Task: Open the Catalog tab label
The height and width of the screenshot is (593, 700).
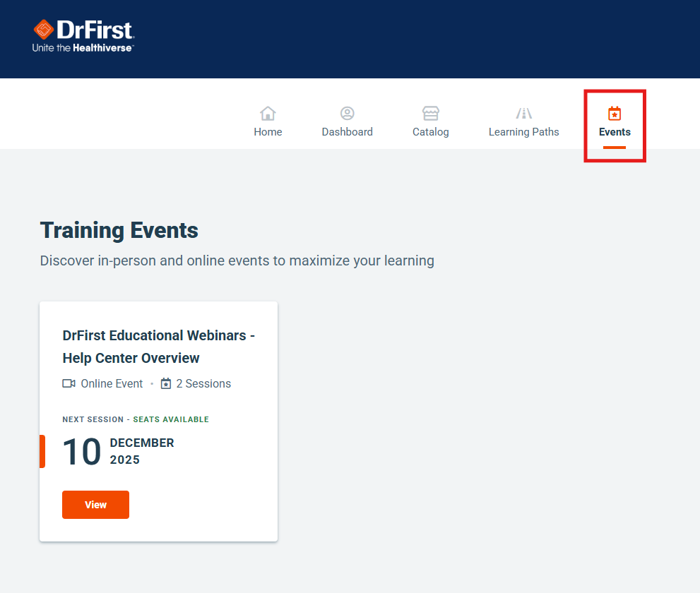Action: click(x=430, y=132)
